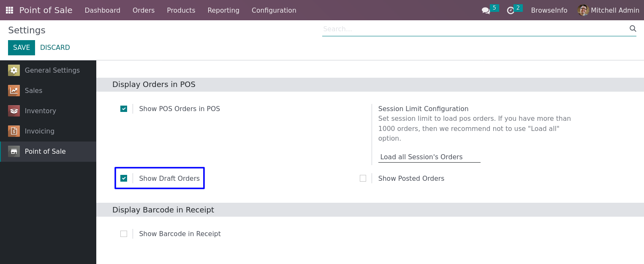Open the chat messages icon

coord(486,11)
